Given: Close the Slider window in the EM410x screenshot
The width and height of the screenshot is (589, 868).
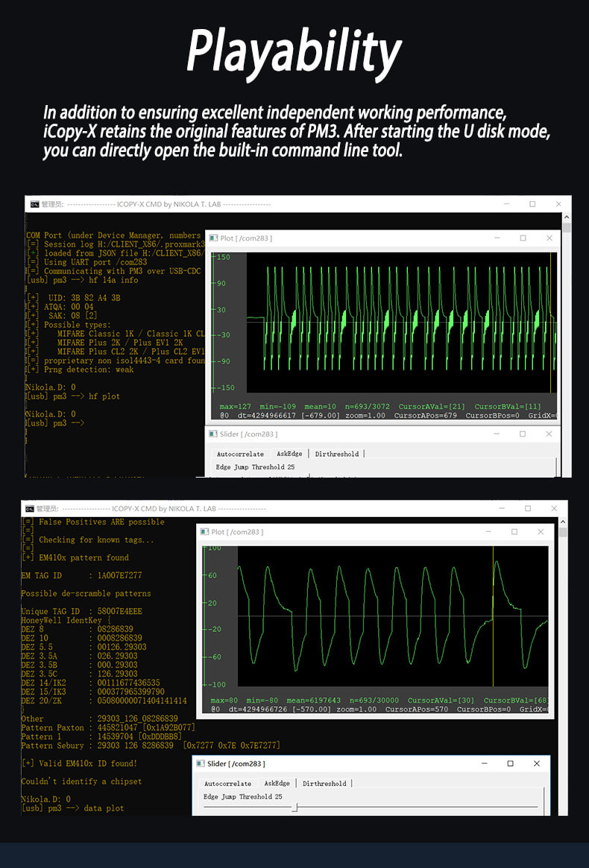Looking at the screenshot, I should [536, 764].
